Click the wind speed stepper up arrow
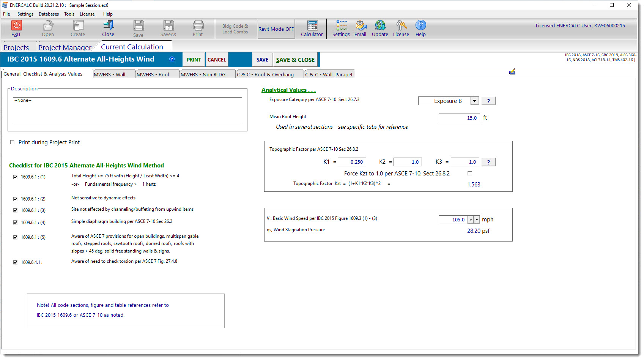Viewport: 644px width, 360px height. [477, 220]
